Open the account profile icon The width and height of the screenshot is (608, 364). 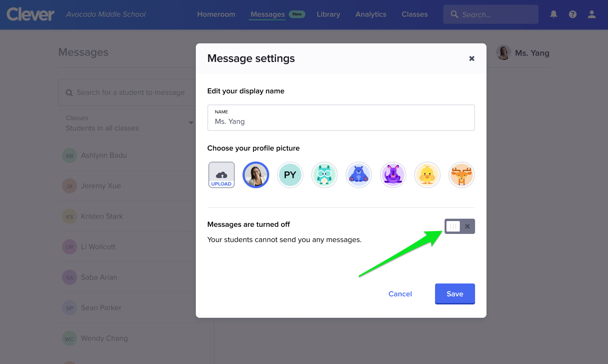(591, 14)
